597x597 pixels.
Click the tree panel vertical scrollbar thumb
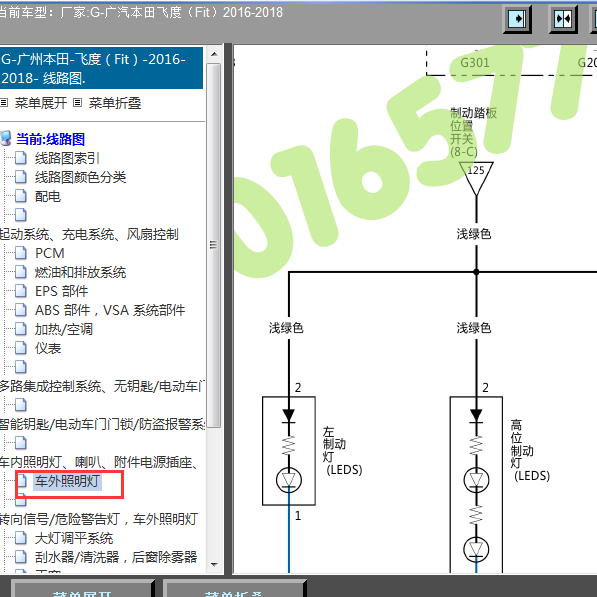click(x=214, y=245)
